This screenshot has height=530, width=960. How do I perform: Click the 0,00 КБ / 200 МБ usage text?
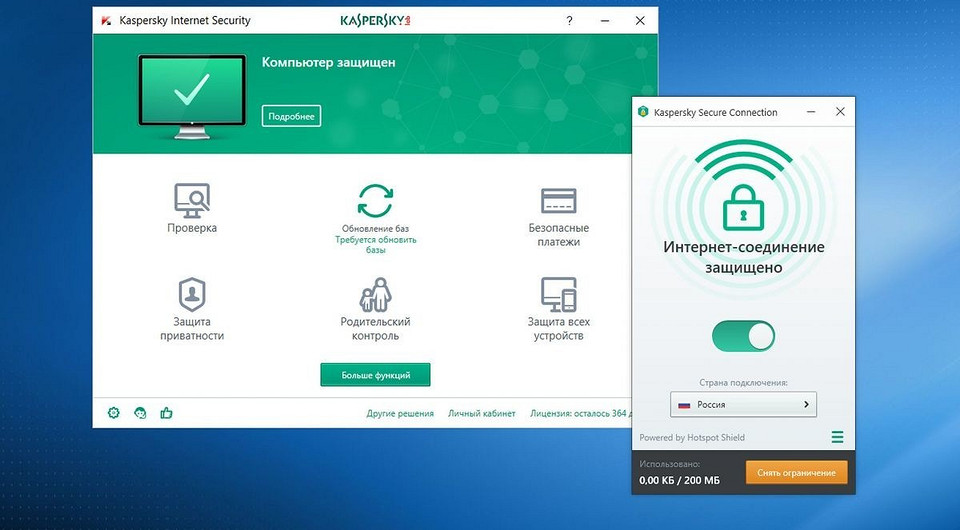(680, 480)
